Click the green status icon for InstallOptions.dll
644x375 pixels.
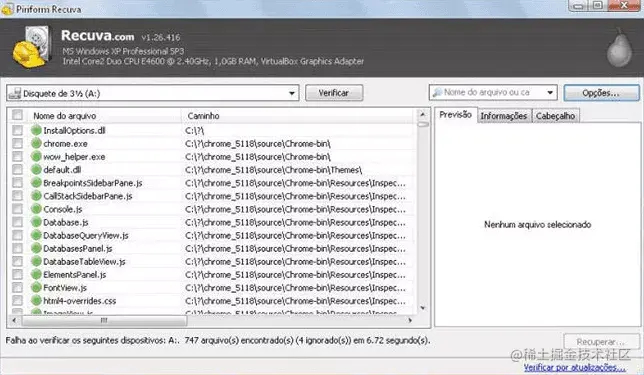[36, 131]
